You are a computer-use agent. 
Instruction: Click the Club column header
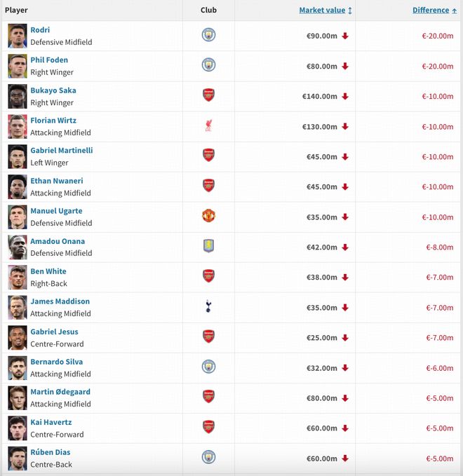pos(208,11)
